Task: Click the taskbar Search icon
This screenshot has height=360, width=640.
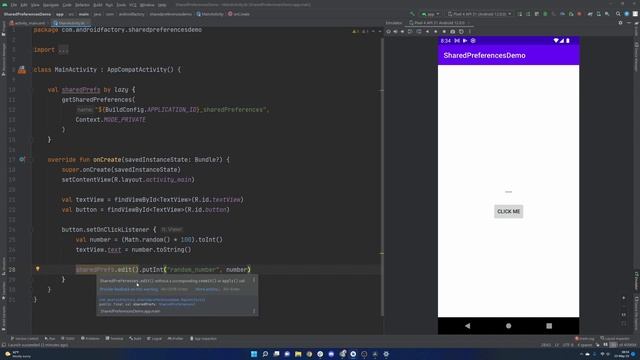Action: pos(265,354)
